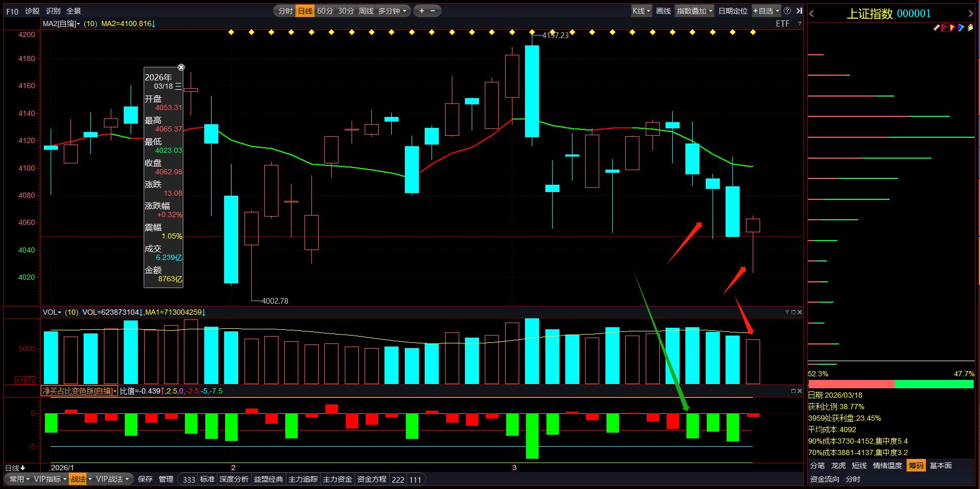Image resolution: width=980 pixels, height=489 pixels.
Task: Go to previous stock with the left chevron
Action: point(812,14)
